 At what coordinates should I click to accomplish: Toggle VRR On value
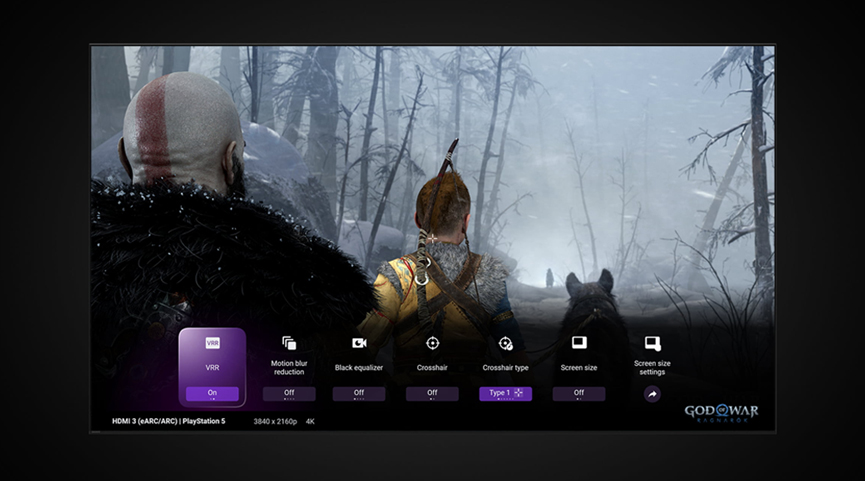212,393
